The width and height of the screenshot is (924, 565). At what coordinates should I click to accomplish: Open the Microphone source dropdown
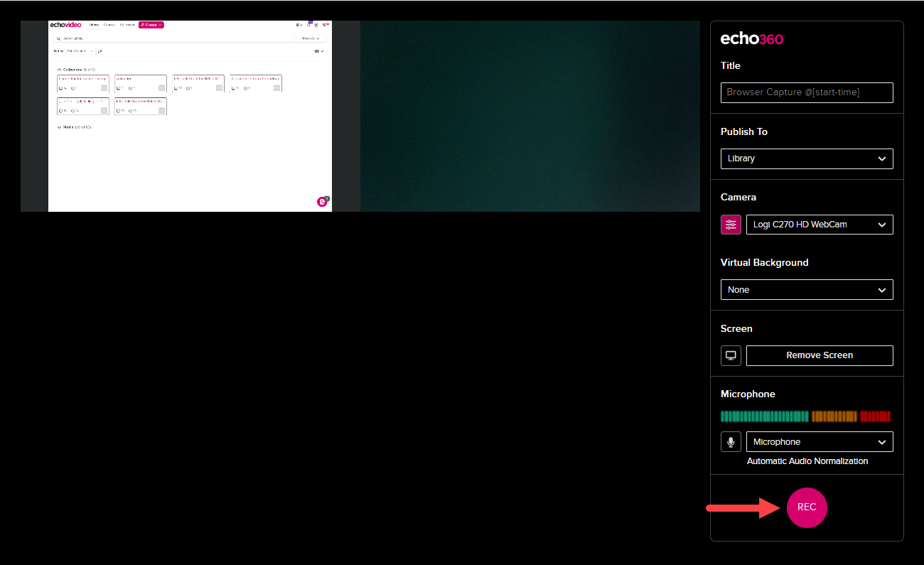(x=820, y=442)
